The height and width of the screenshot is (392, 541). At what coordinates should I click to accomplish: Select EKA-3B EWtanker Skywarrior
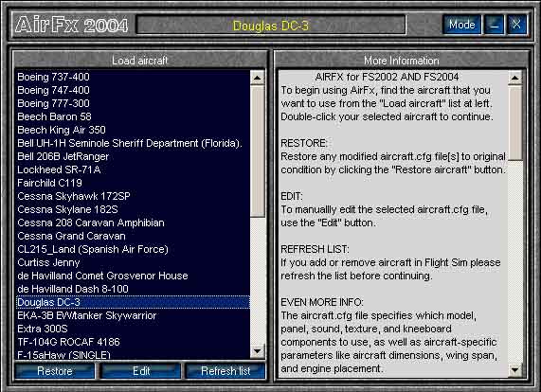(133, 315)
